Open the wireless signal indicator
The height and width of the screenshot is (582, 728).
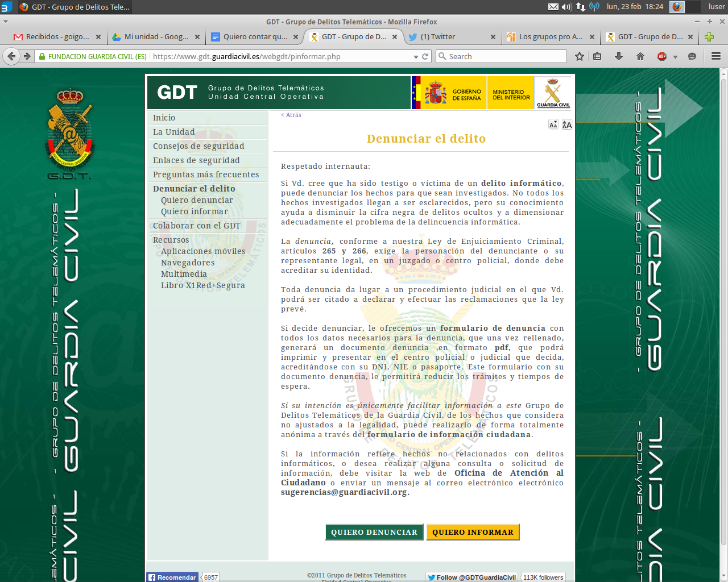click(x=594, y=7)
